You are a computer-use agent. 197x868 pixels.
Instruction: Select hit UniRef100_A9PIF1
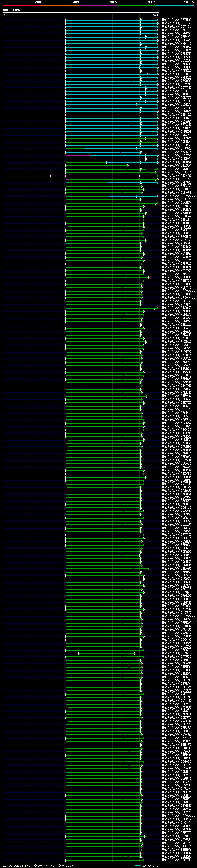177,44
